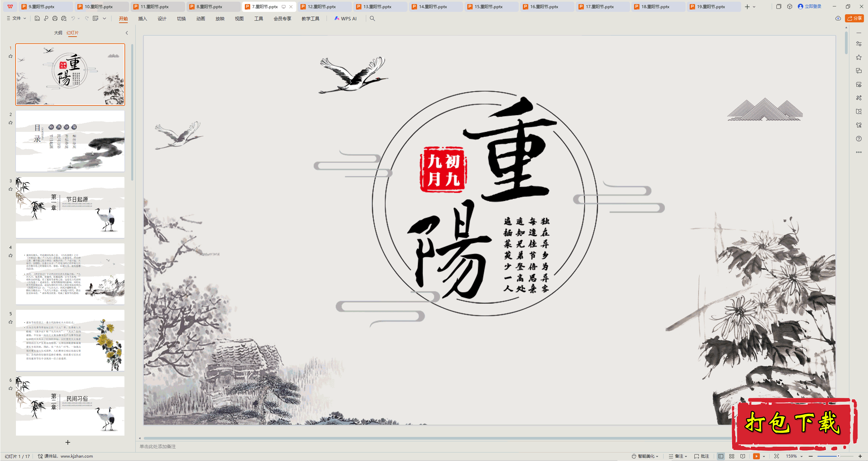
Task: Open the 会员专享 member tab
Action: (x=282, y=19)
